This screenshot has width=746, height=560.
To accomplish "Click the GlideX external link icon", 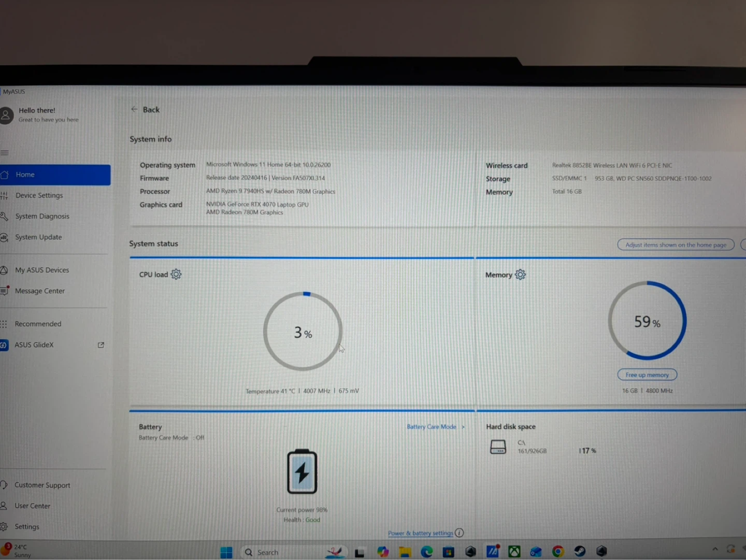I will click(x=101, y=345).
